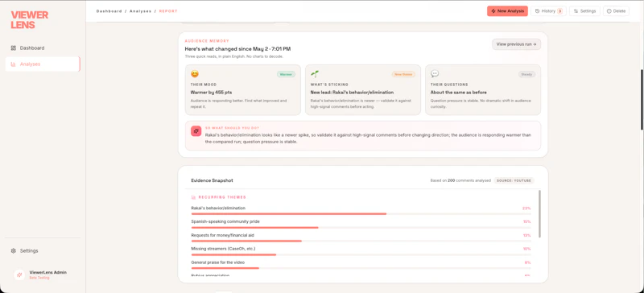Click the Steady badge
Screen dimensions: 644x293
[x=526, y=74]
